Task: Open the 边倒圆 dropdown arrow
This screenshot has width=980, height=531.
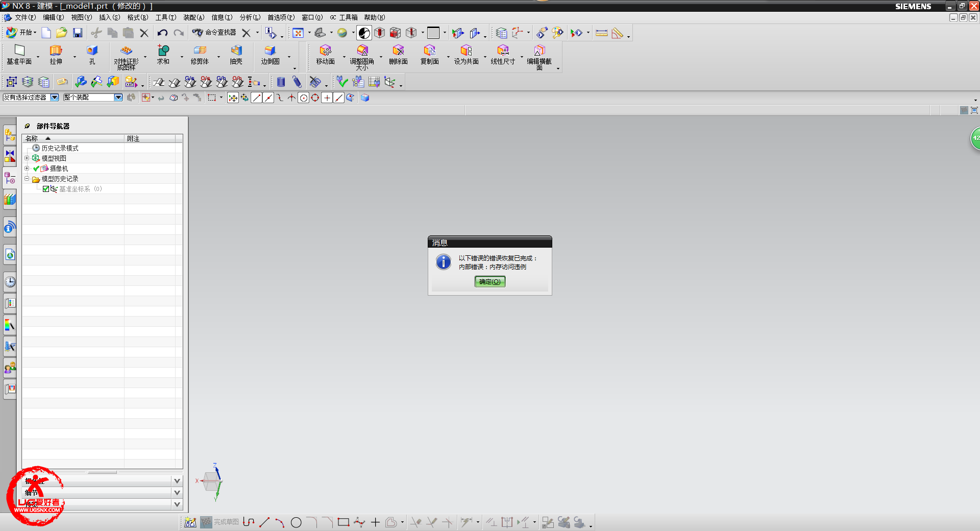Action: [289, 57]
